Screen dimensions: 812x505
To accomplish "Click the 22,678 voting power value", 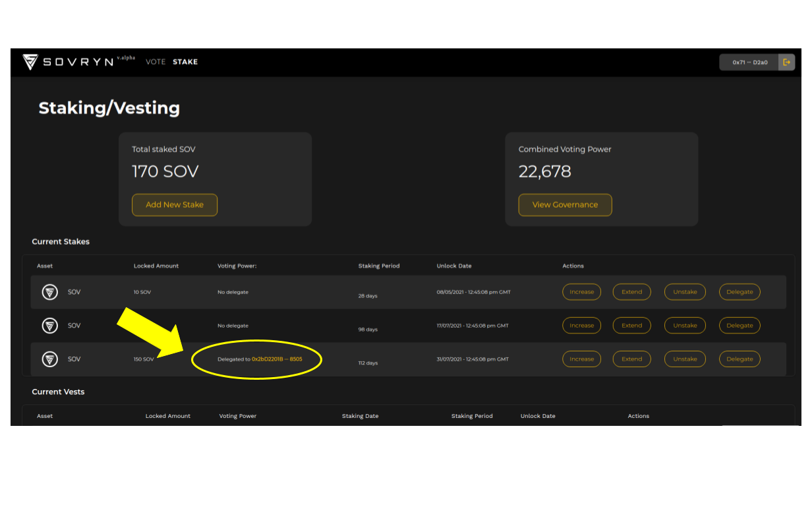I will tap(545, 172).
